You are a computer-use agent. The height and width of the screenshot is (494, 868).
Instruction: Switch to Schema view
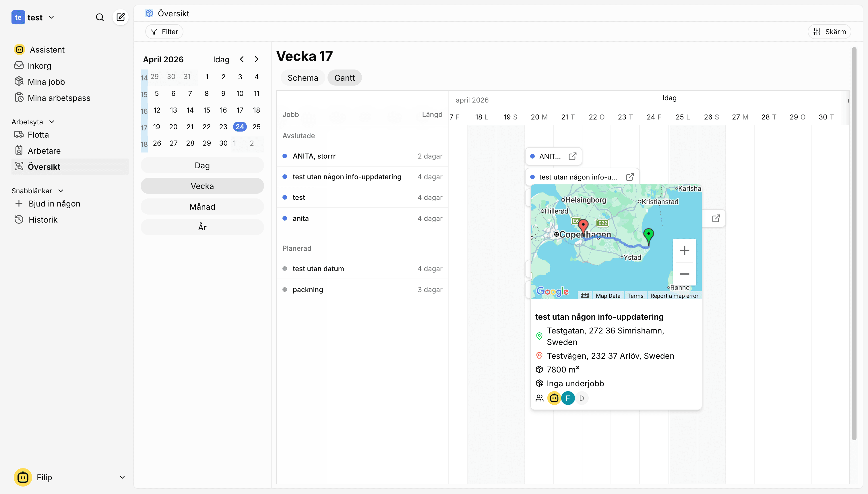point(303,78)
